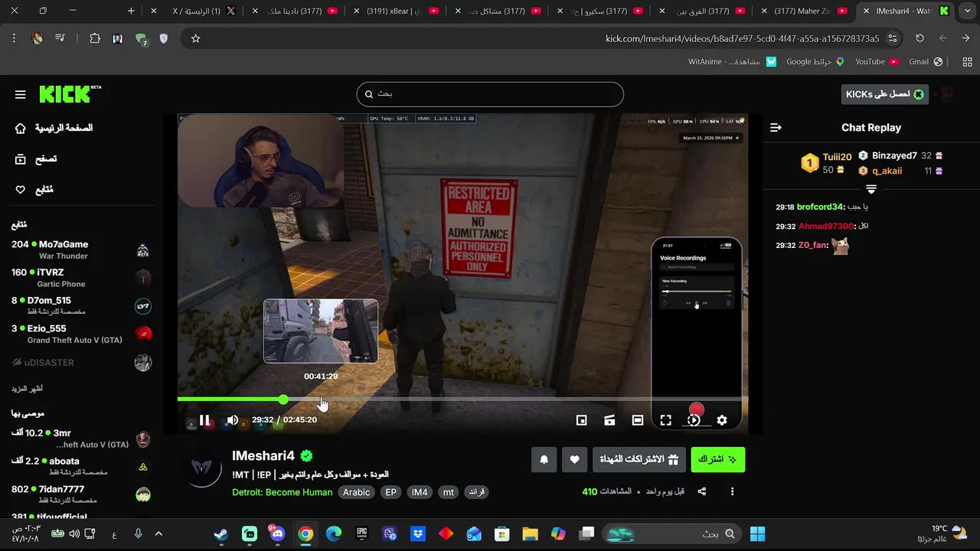Viewport: 980px width, 551px height.
Task: Open Epic Games from the taskbar
Action: [x=362, y=534]
